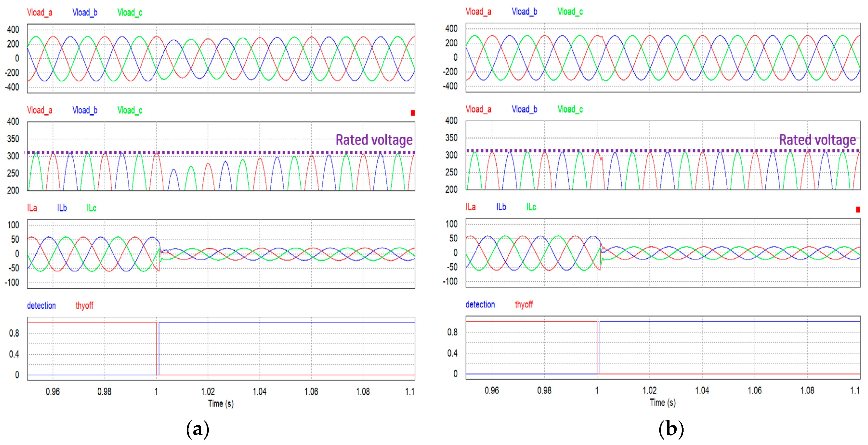
Task: Click green Vload_c legend in panel (b) top plot
Action: [570, 12]
